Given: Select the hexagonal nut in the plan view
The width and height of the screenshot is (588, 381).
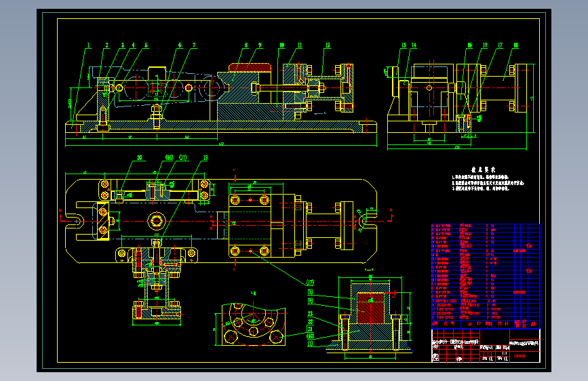Looking at the screenshot, I should [156, 221].
